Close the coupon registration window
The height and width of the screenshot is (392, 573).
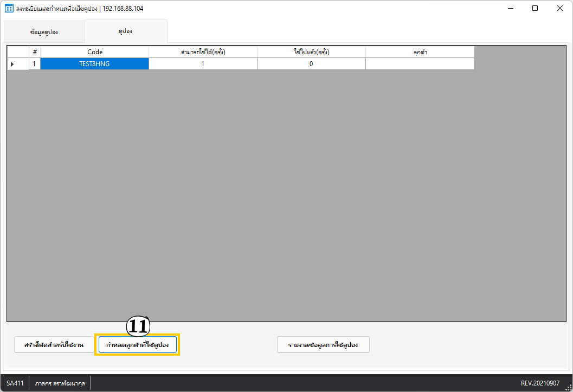tap(560, 9)
